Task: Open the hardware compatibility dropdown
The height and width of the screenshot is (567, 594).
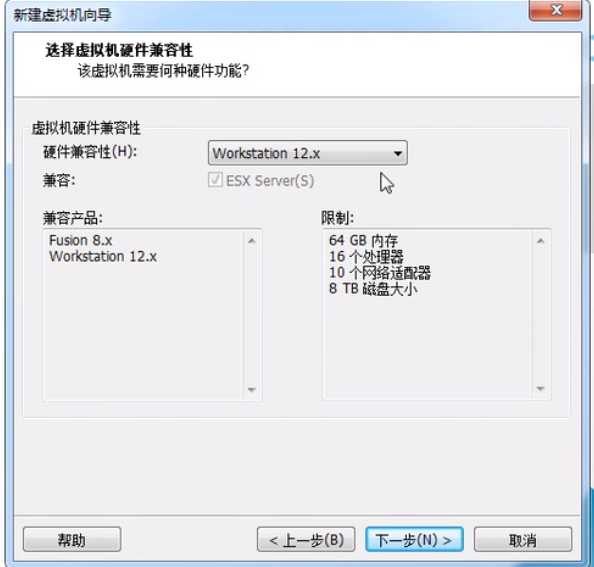Action: pos(308,153)
